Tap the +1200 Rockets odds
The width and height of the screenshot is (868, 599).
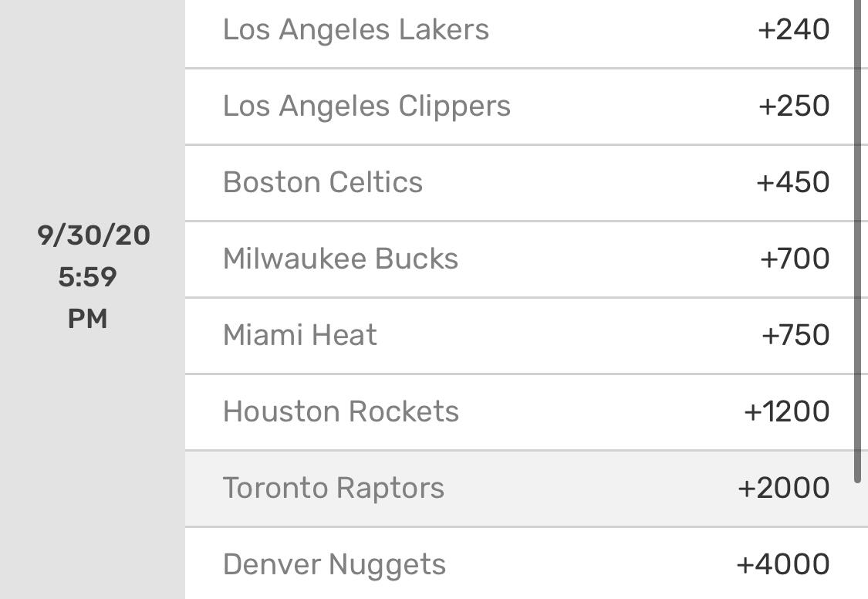[787, 412]
